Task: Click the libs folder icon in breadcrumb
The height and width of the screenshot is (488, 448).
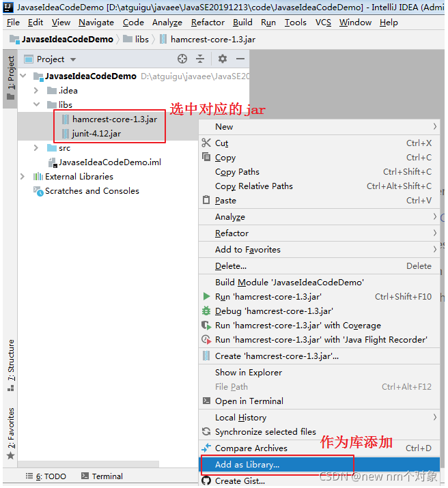Action: pos(128,39)
